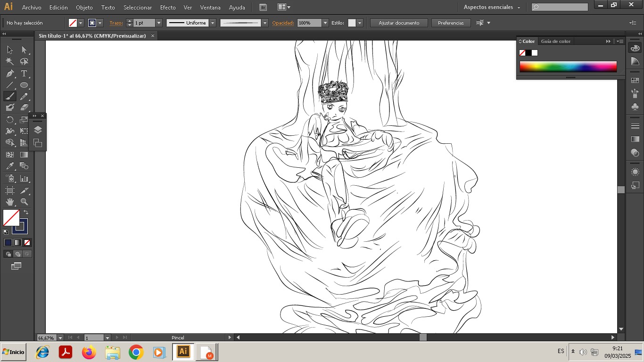This screenshot has height=362, width=644.
Task: Open the Archivo menu
Action: click(32, 8)
